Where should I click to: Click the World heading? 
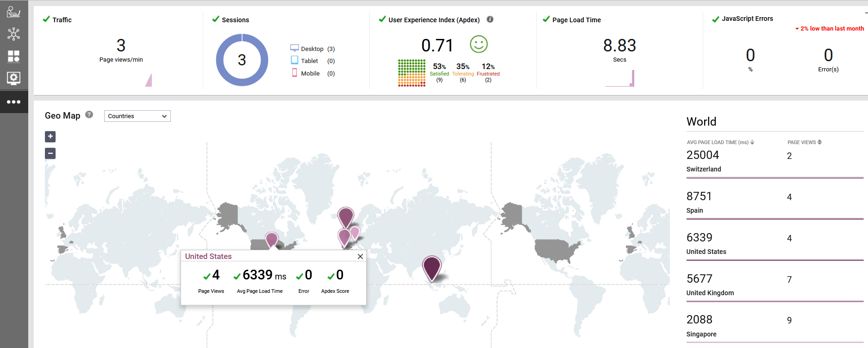click(x=701, y=121)
